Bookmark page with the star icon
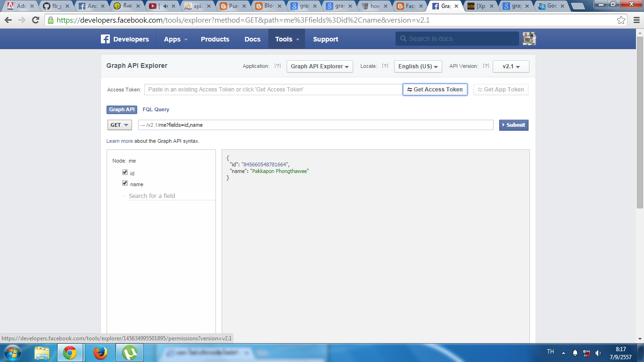The height and width of the screenshot is (362, 644). (621, 20)
